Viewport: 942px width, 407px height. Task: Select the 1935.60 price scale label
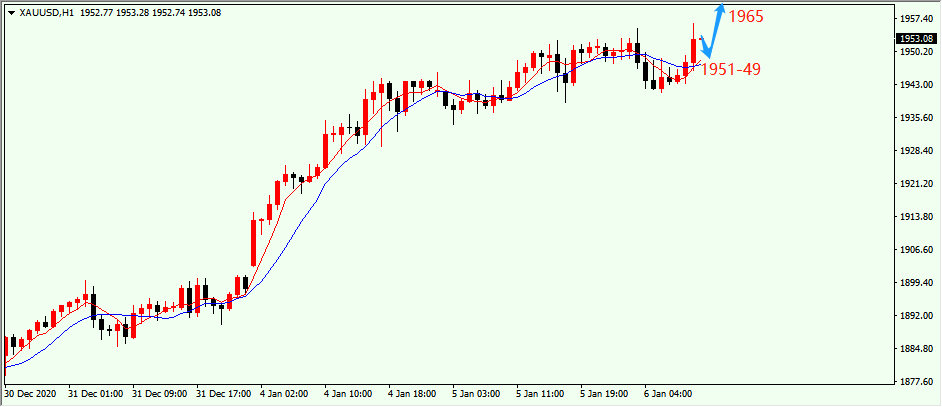point(916,117)
